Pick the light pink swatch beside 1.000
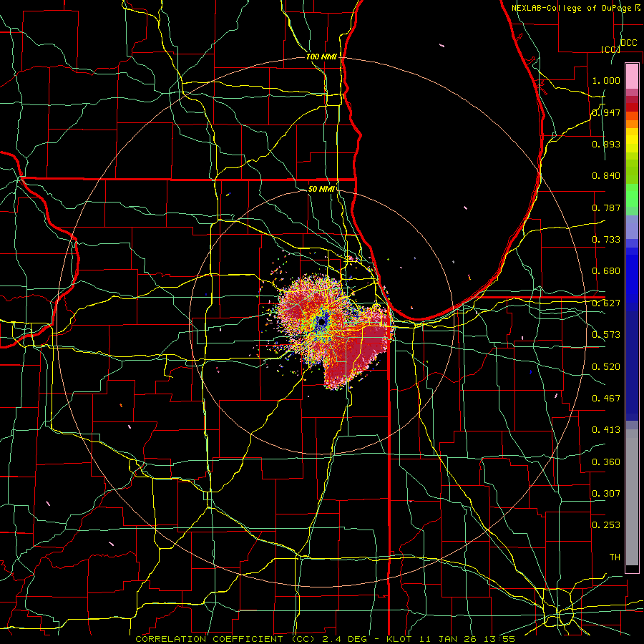This screenshot has width=644, height=644. click(632, 77)
